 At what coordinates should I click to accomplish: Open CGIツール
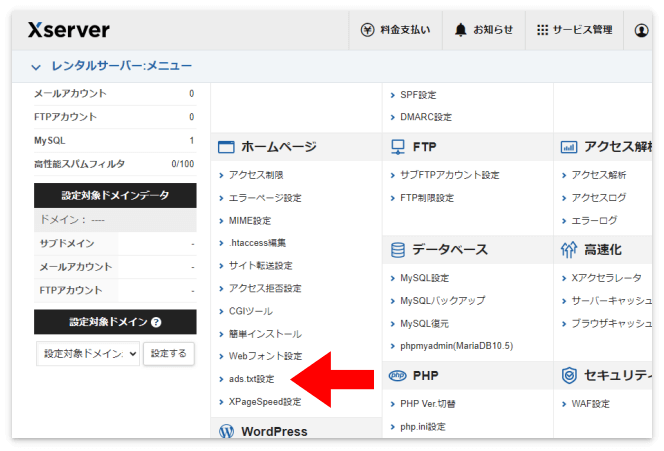251,311
